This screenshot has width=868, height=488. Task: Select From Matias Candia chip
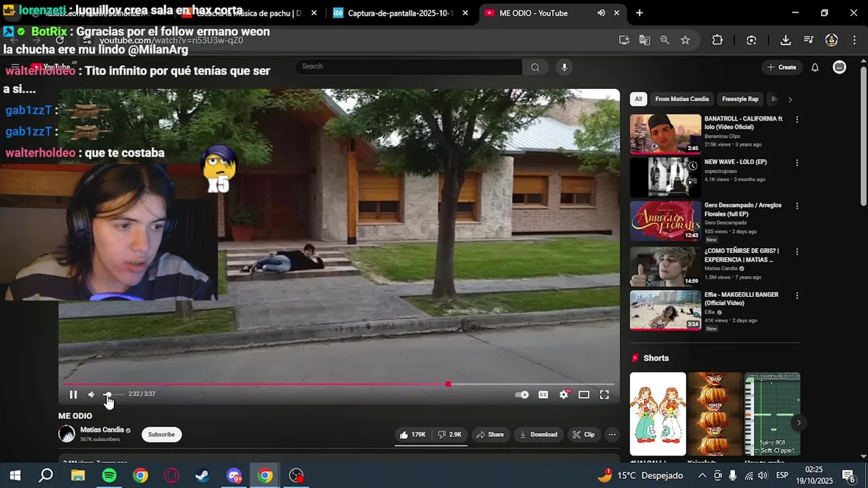[x=682, y=99]
